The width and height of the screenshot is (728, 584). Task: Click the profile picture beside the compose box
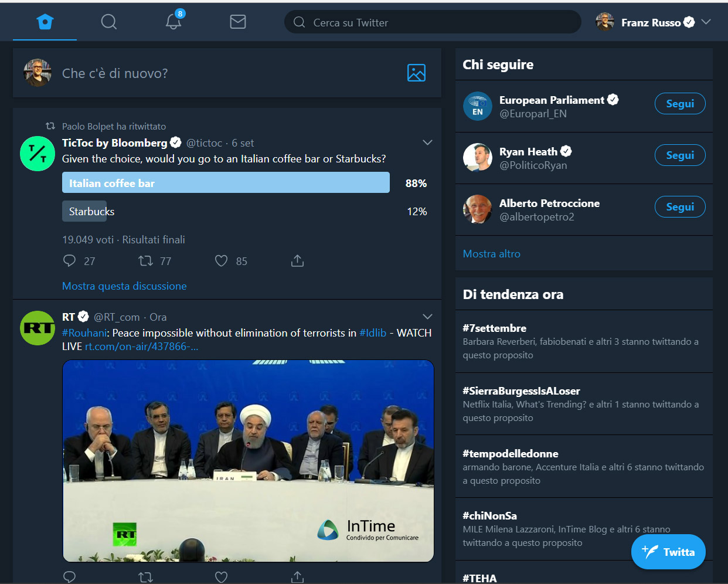(x=38, y=73)
